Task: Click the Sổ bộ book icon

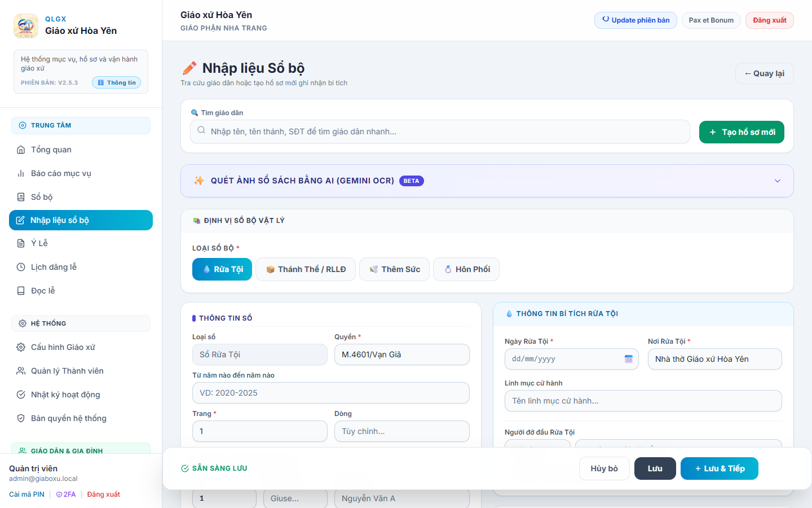Action: tap(21, 197)
